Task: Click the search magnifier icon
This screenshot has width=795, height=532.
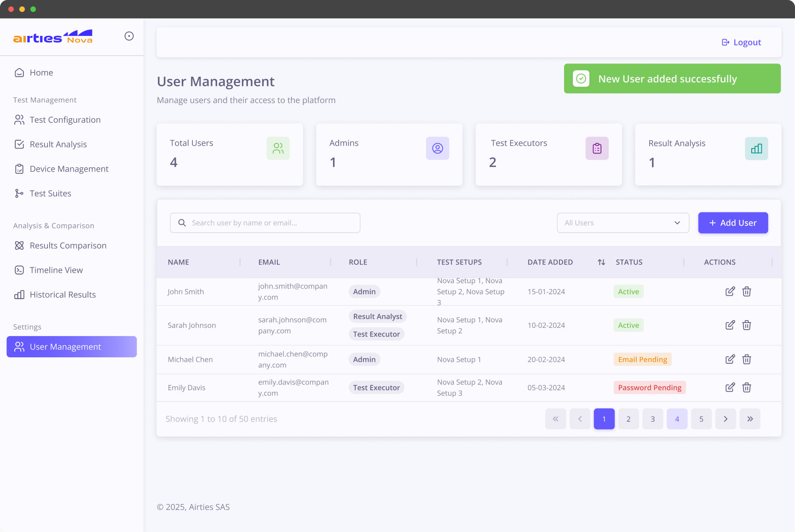Action: tap(182, 223)
